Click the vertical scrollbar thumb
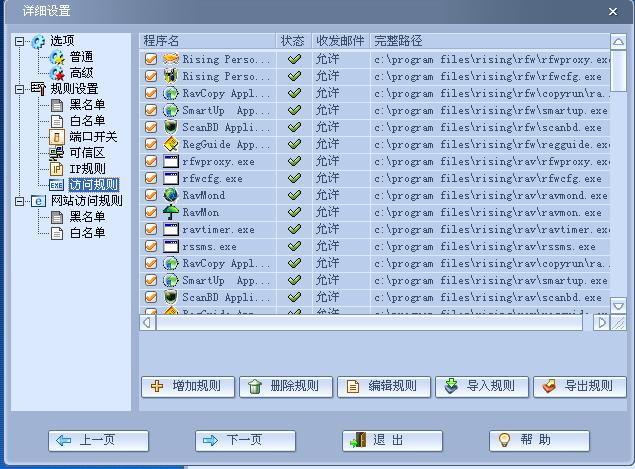 [618, 71]
